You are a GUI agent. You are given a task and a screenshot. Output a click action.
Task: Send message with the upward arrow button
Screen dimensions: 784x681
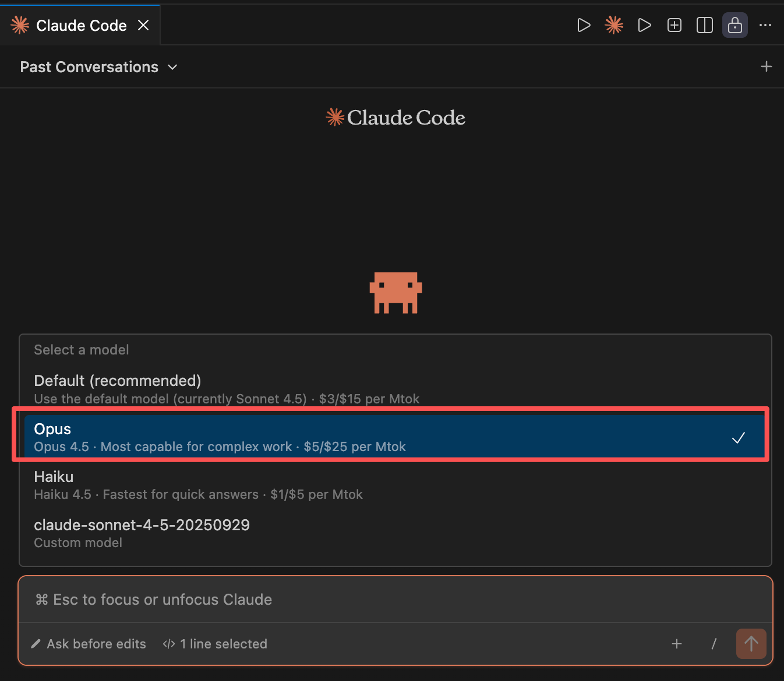coord(751,644)
